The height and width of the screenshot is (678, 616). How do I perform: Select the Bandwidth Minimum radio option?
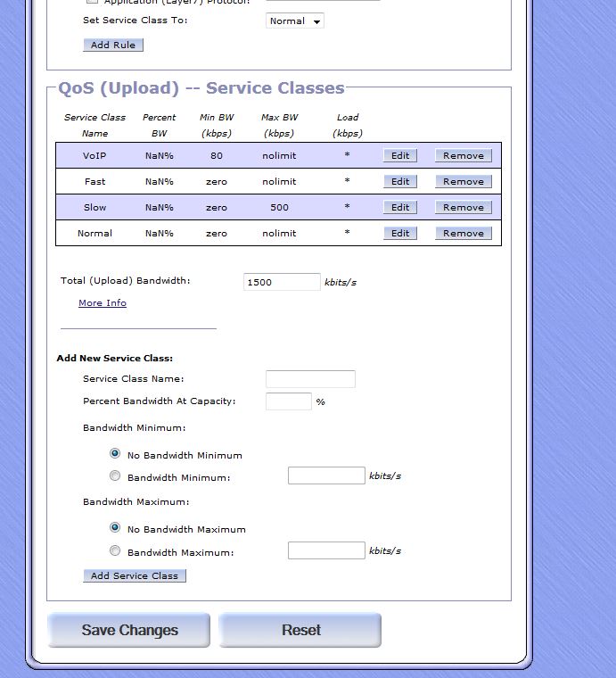[x=115, y=476]
